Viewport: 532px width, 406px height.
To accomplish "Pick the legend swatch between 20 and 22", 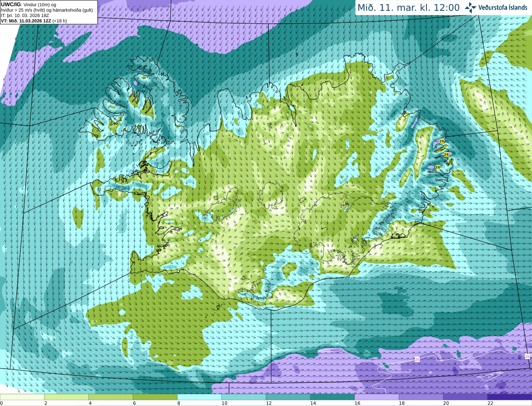I will (x=465, y=397).
